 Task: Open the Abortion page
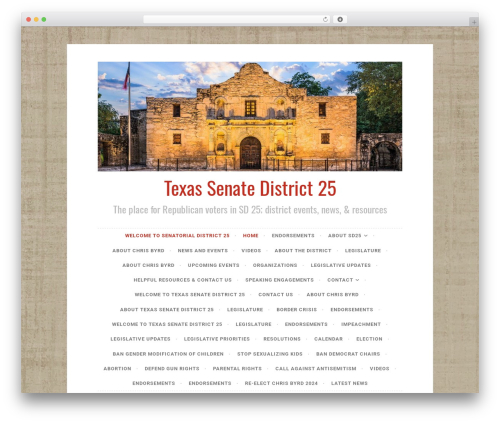pos(117,368)
